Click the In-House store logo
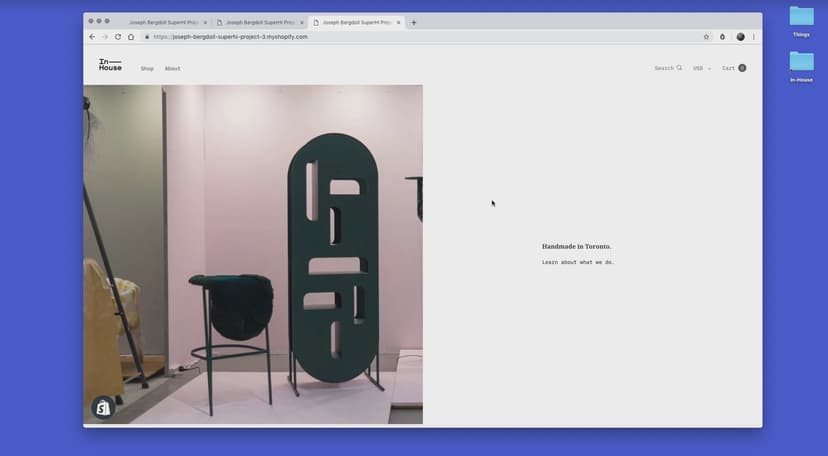828x456 pixels. (x=110, y=65)
